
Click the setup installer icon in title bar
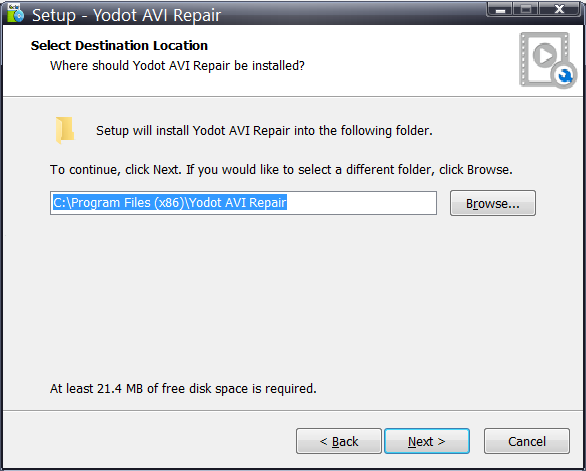(x=15, y=13)
